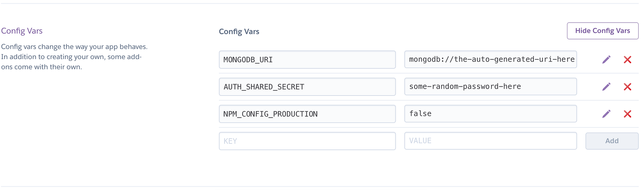Focus the new VALUE input field

(490, 141)
